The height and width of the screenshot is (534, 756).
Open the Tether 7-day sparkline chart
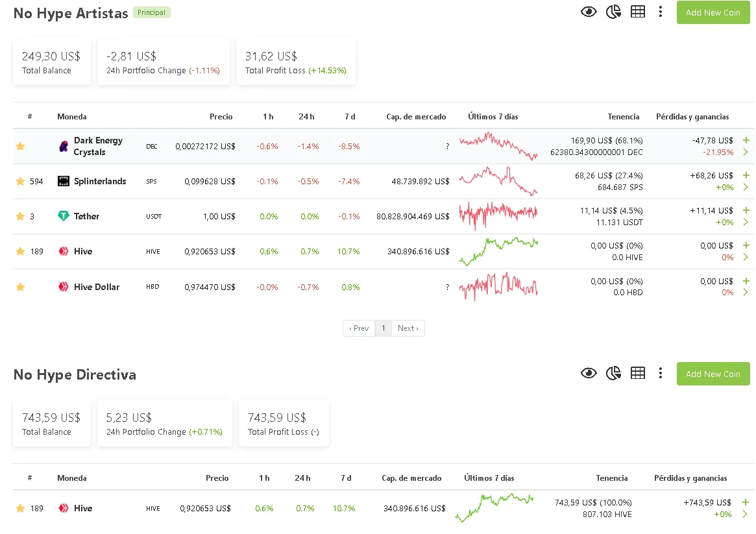coord(498,216)
